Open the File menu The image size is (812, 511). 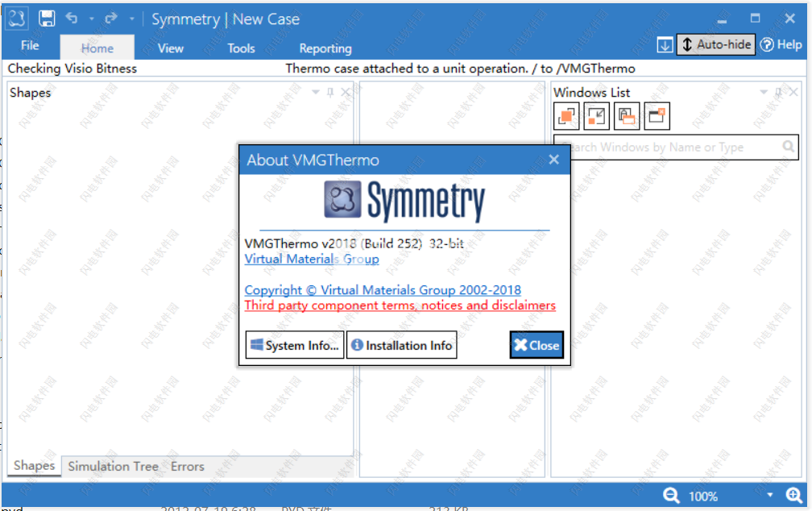click(x=30, y=46)
